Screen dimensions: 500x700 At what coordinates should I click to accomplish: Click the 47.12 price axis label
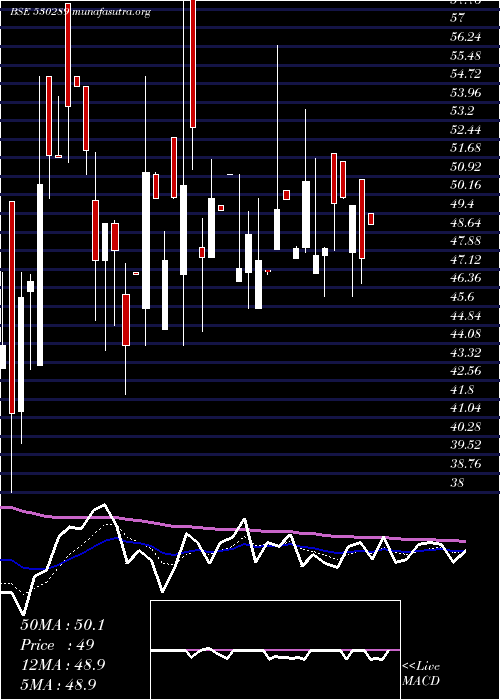[x=465, y=259]
